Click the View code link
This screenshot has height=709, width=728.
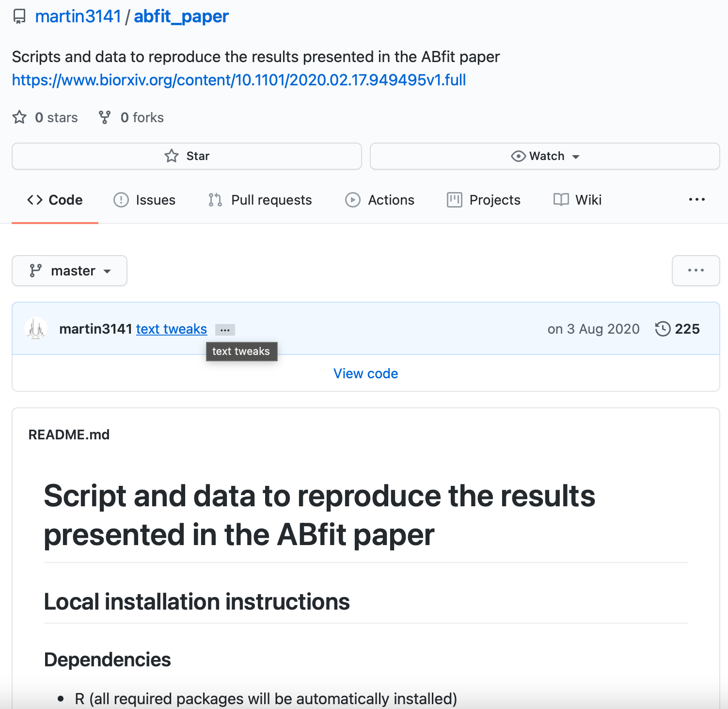(x=365, y=373)
